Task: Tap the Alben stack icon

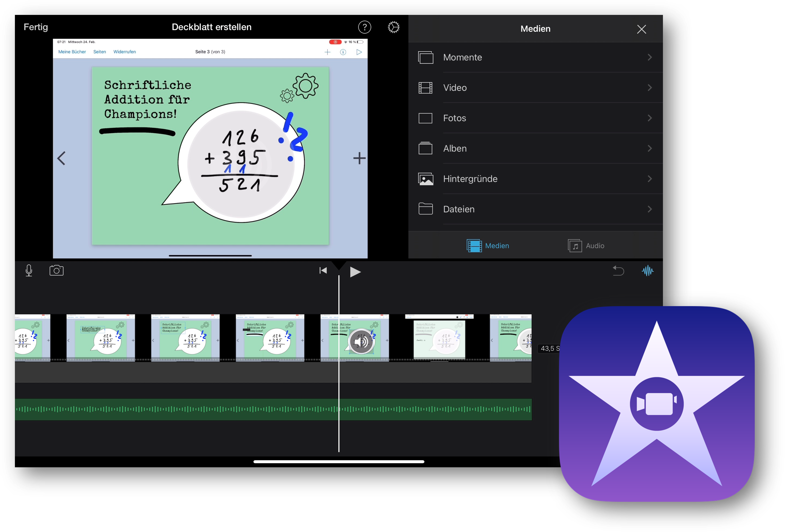Action: coord(426,148)
